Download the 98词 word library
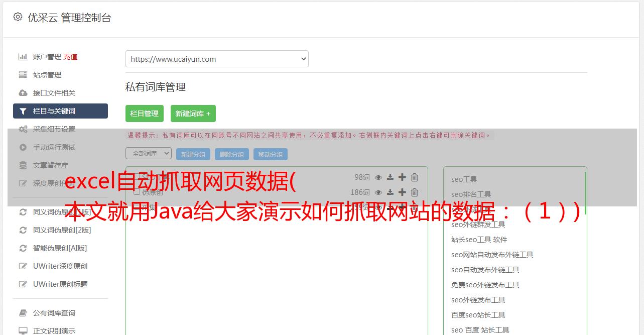The image size is (644, 335). (390, 177)
